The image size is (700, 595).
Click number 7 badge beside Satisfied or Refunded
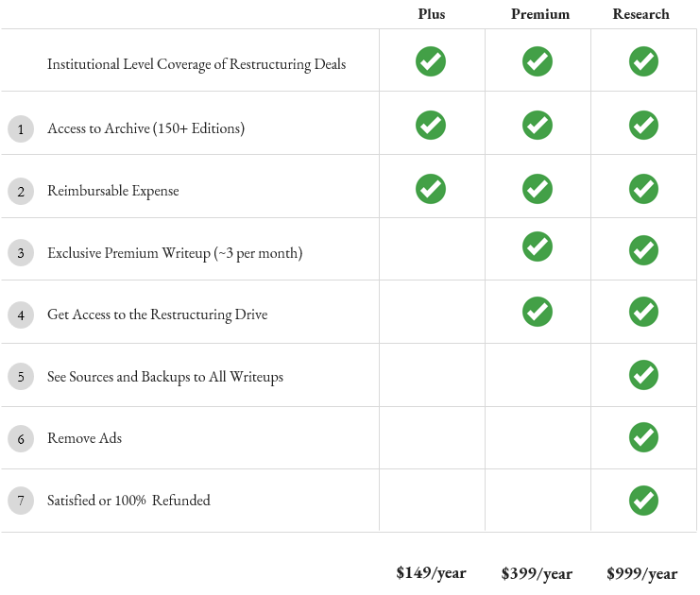click(21, 501)
